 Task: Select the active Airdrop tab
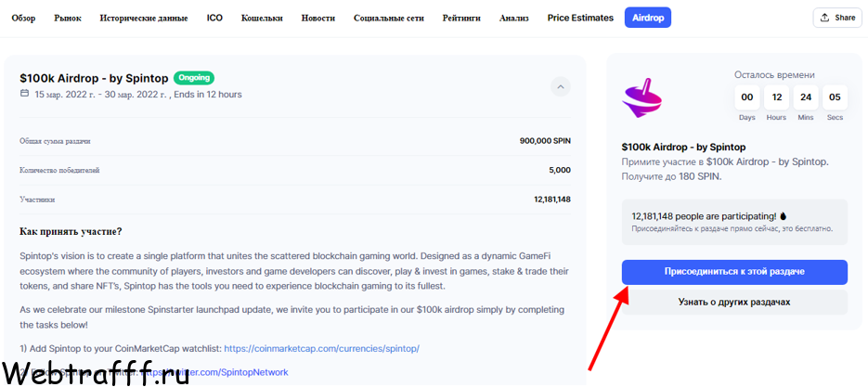648,18
